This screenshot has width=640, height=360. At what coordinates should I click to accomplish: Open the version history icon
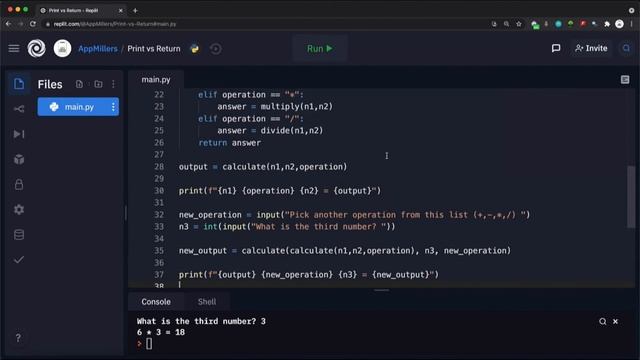click(216, 49)
